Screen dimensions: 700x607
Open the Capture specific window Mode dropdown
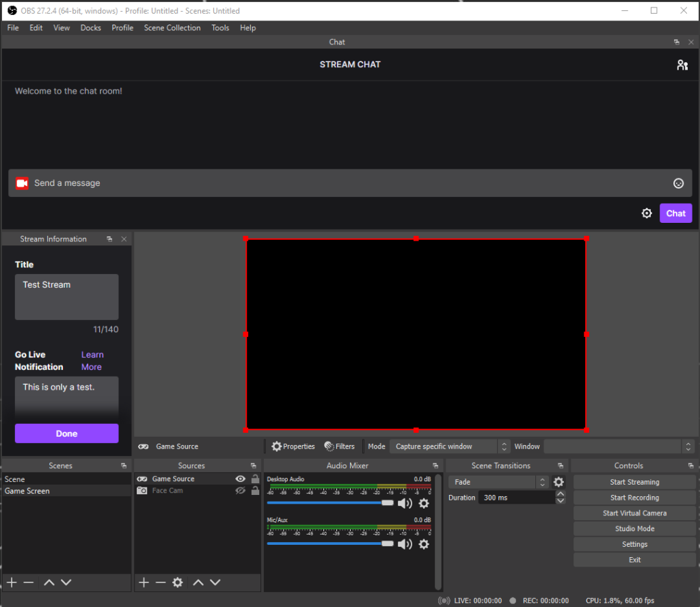(x=443, y=446)
